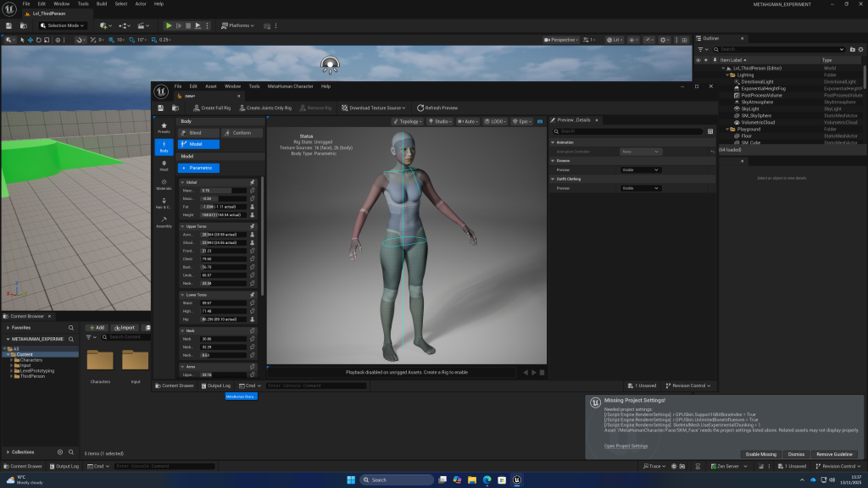Screen dimensions: 868x488
Task: Collapse the Animation section in Preview Details
Action: (x=553, y=142)
